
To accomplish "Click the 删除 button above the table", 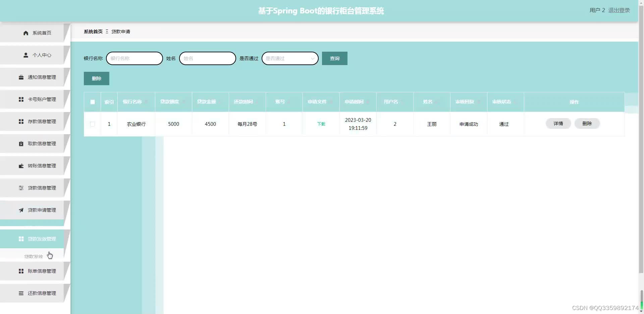I will tap(97, 78).
